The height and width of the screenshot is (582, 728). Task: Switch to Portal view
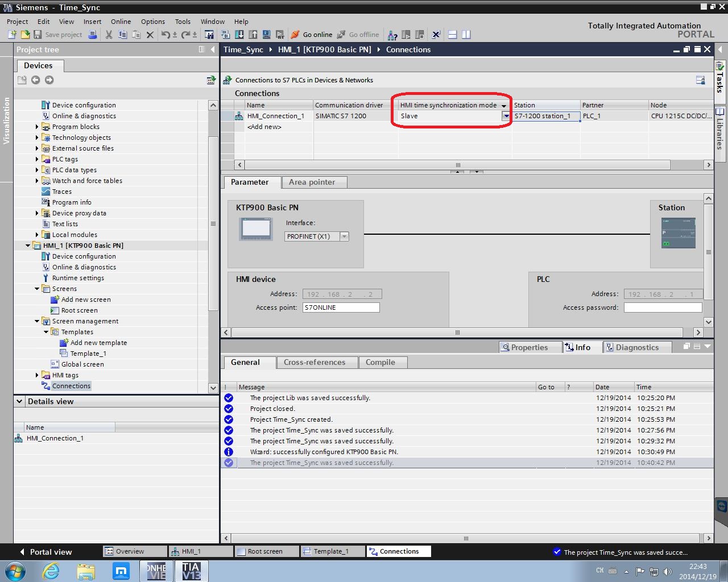(x=45, y=552)
